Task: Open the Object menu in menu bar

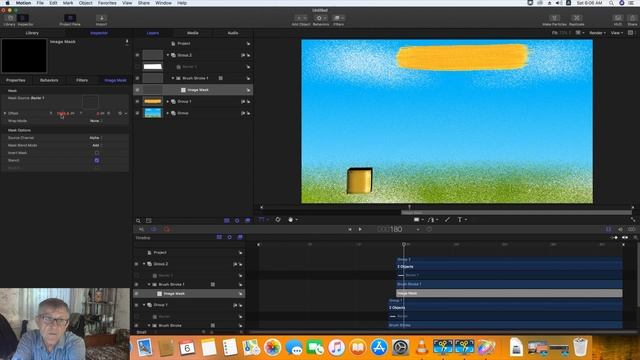Action: [85, 3]
